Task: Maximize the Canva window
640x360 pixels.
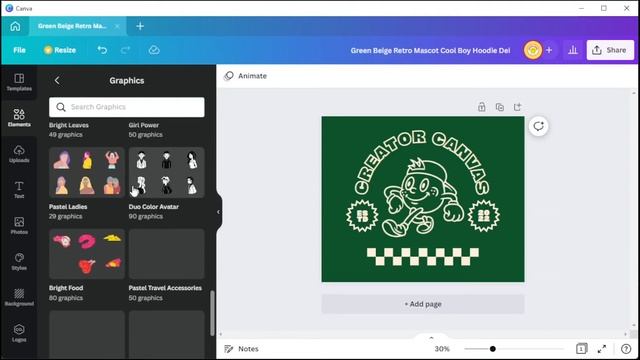Action: tap(604, 8)
